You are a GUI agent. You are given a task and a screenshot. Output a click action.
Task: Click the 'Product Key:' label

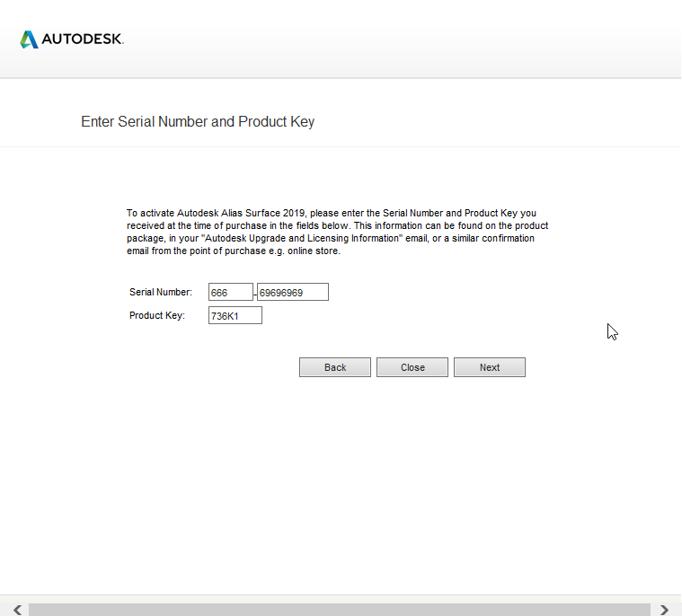(x=157, y=315)
